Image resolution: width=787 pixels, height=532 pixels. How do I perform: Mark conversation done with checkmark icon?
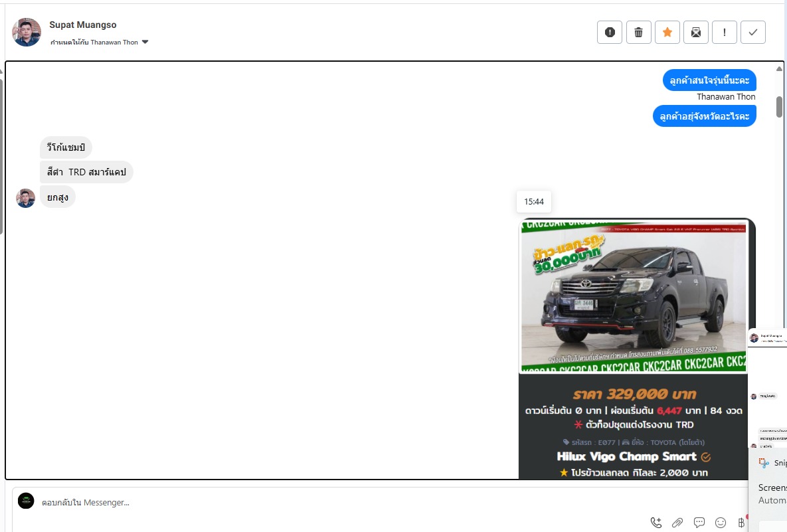tap(753, 32)
